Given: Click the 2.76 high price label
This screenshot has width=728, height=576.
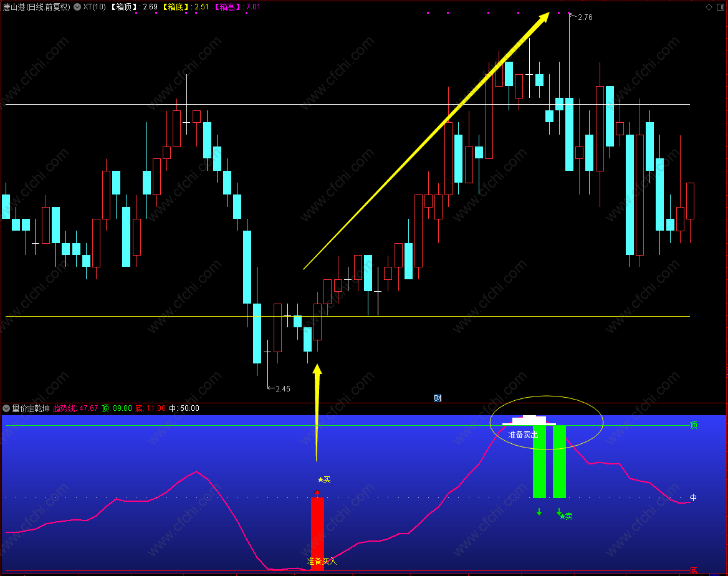Looking at the screenshot, I should click(x=585, y=17).
